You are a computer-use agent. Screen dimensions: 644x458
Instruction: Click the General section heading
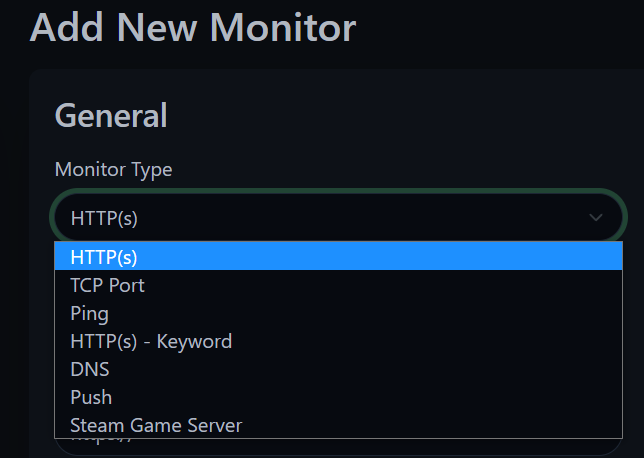click(111, 116)
